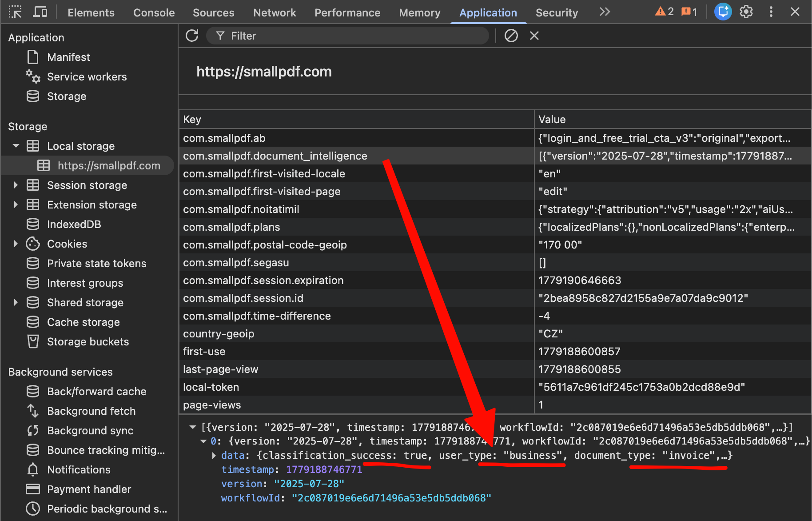Expand the data object property
Image resolution: width=812 pixels, height=521 pixels.
pos(214,455)
